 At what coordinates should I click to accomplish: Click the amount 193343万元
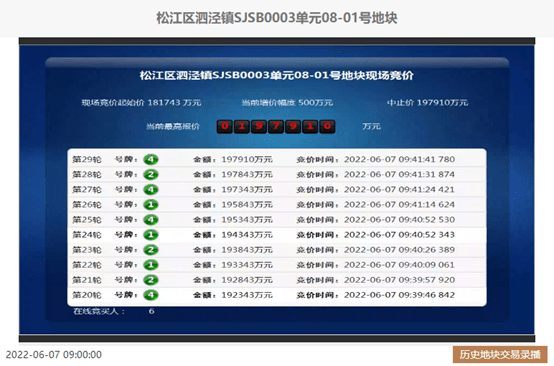(x=247, y=265)
